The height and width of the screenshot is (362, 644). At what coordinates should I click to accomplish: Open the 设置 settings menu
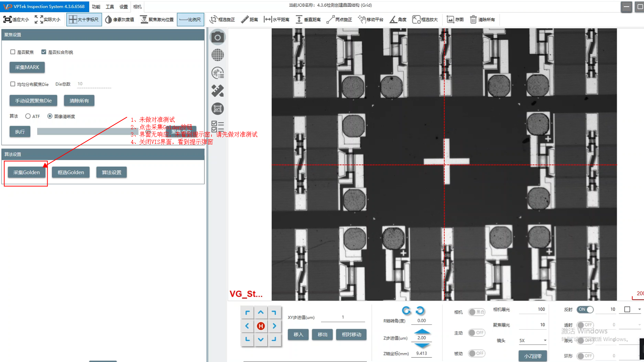coord(124,7)
